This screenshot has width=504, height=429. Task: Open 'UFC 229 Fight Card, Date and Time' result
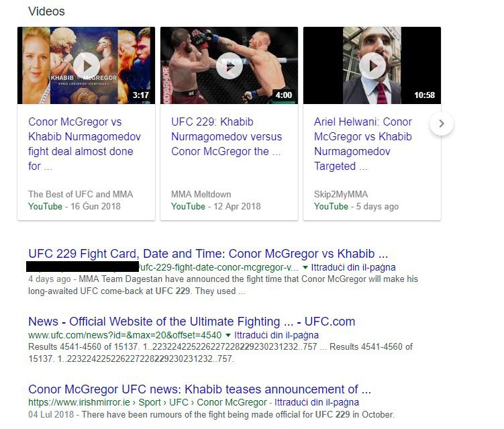208,254
